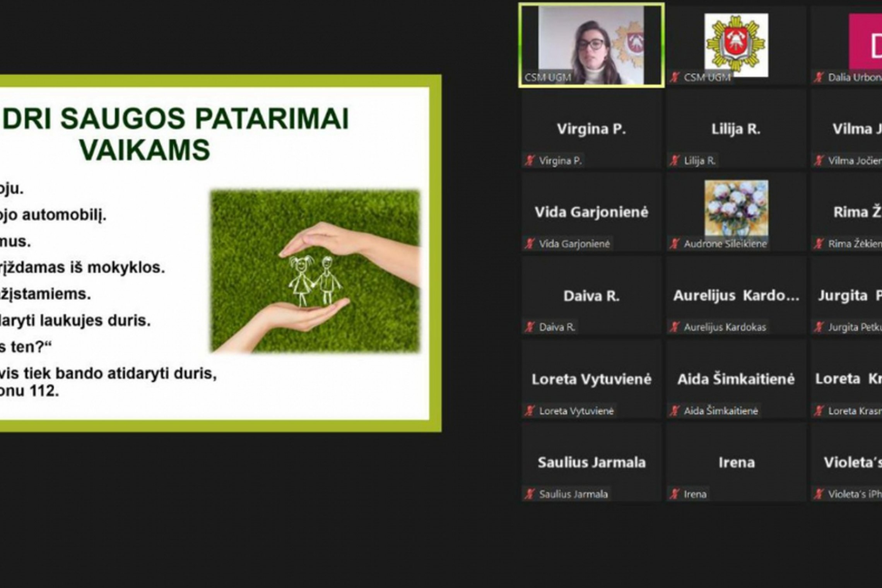Select Audrone Sileikiene's flower avatar tile

(736, 212)
